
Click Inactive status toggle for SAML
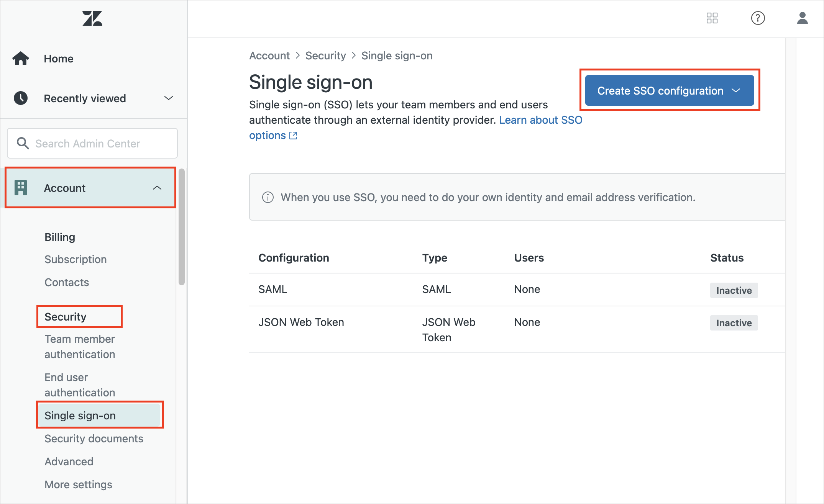[734, 290]
